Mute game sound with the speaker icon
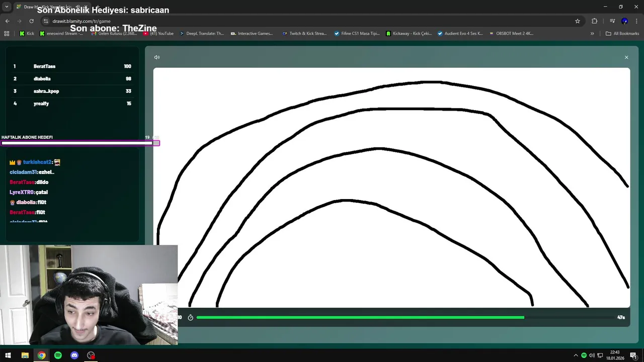644x362 pixels. [x=157, y=57]
